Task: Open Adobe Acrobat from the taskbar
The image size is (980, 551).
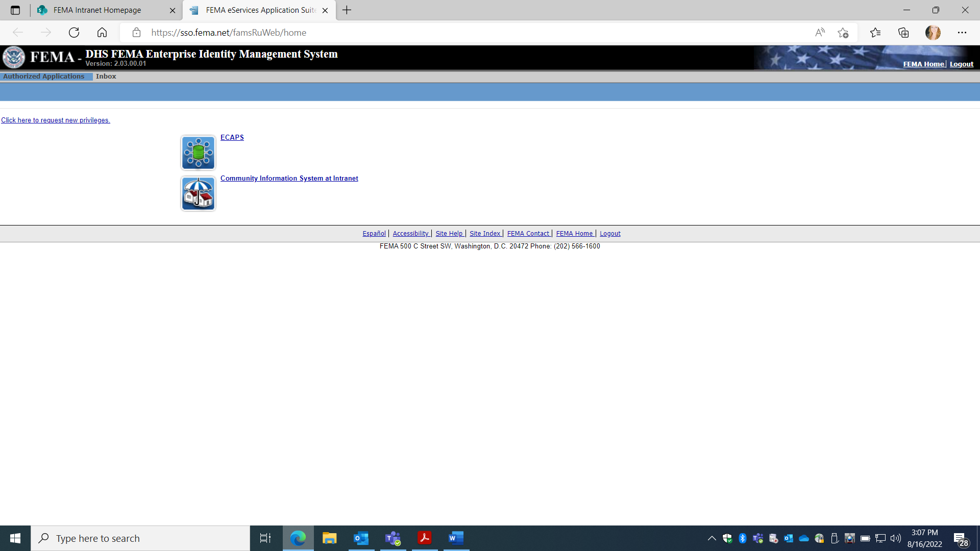Action: click(x=424, y=538)
